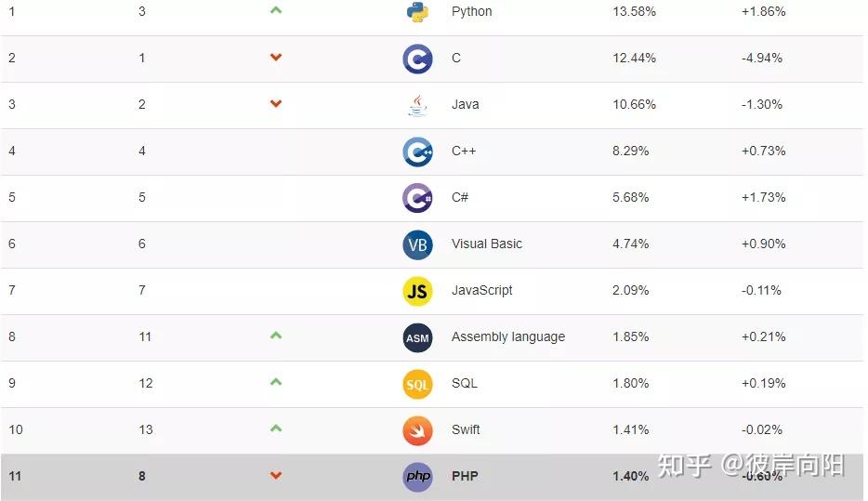Click the Swift bird logo icon
Viewport: 868px width, 501px height.
[417, 430]
